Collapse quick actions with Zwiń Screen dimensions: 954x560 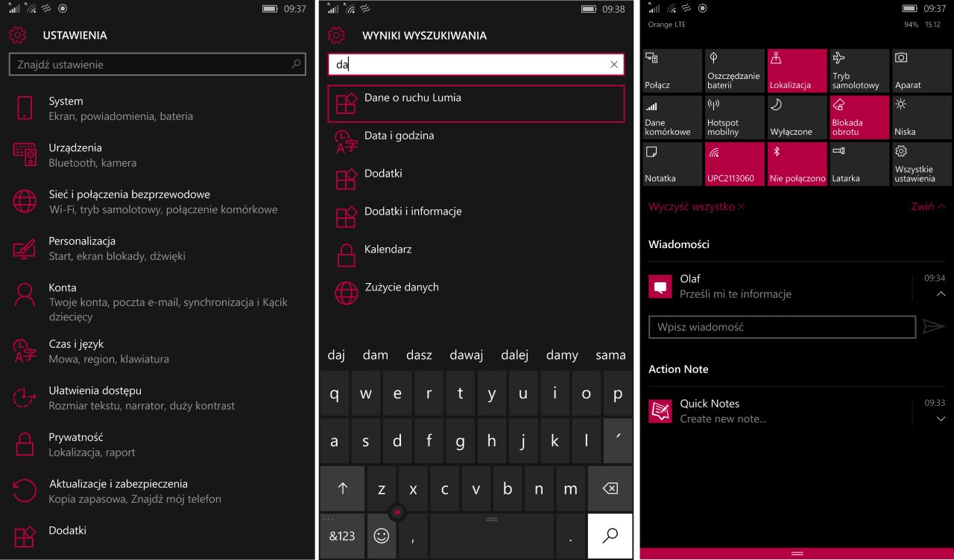pyautogui.click(x=928, y=206)
